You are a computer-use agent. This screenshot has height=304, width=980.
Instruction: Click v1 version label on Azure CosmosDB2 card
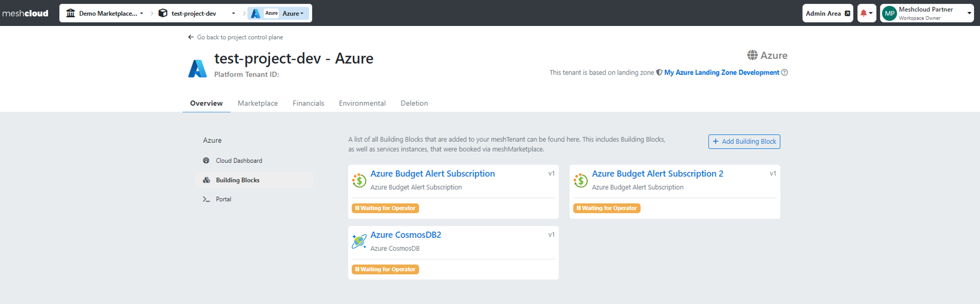pos(551,235)
